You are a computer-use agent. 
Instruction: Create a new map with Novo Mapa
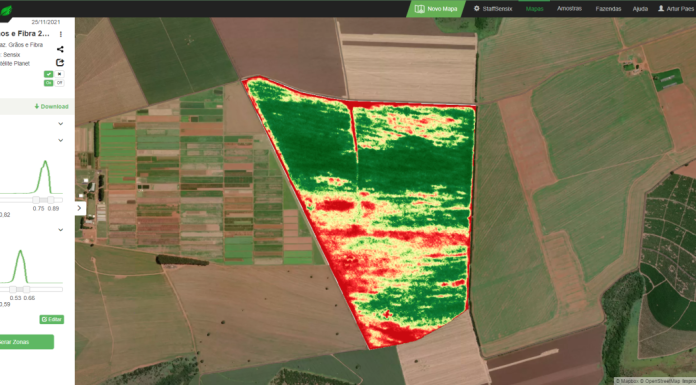click(x=435, y=9)
